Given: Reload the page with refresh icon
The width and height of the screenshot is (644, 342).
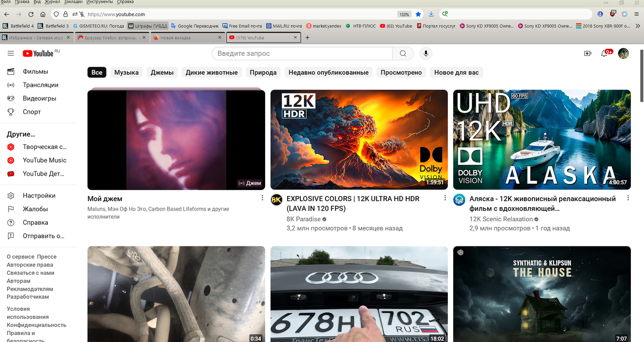Looking at the screenshot, I should coord(31,15).
